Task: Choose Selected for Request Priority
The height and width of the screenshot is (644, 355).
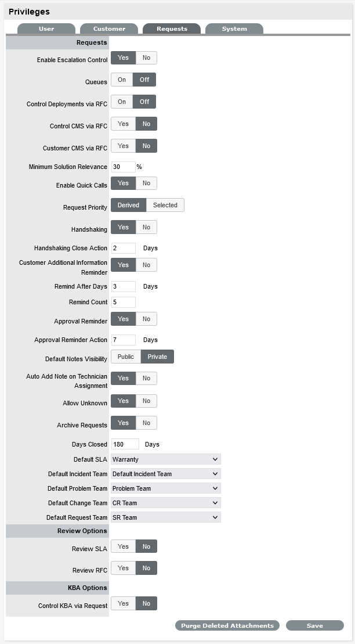Action: coord(165,206)
